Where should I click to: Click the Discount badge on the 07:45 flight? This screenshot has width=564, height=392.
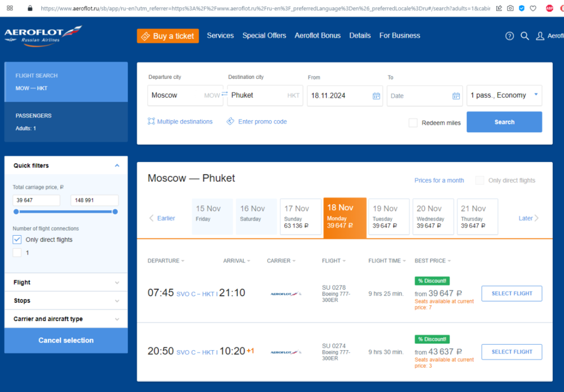[432, 281]
